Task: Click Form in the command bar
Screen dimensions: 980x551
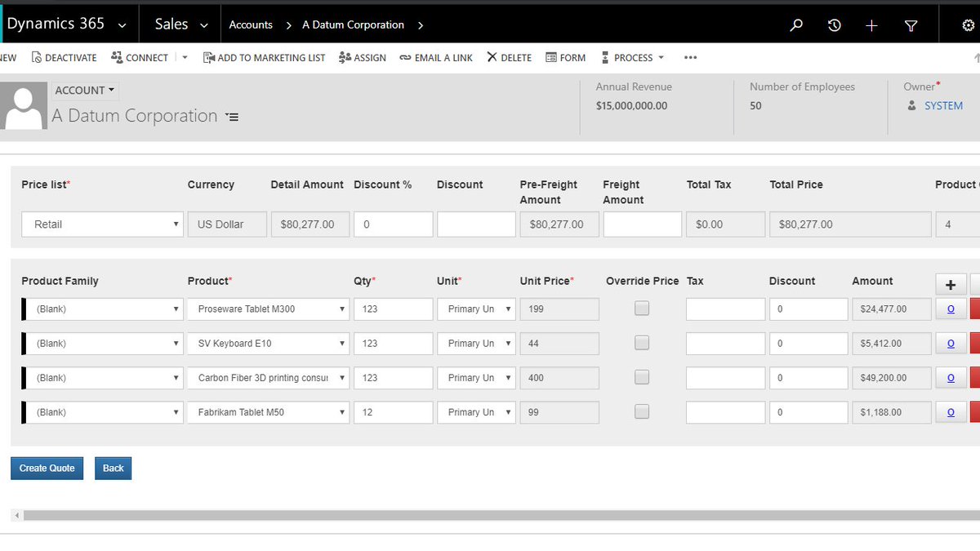Action: [x=565, y=57]
